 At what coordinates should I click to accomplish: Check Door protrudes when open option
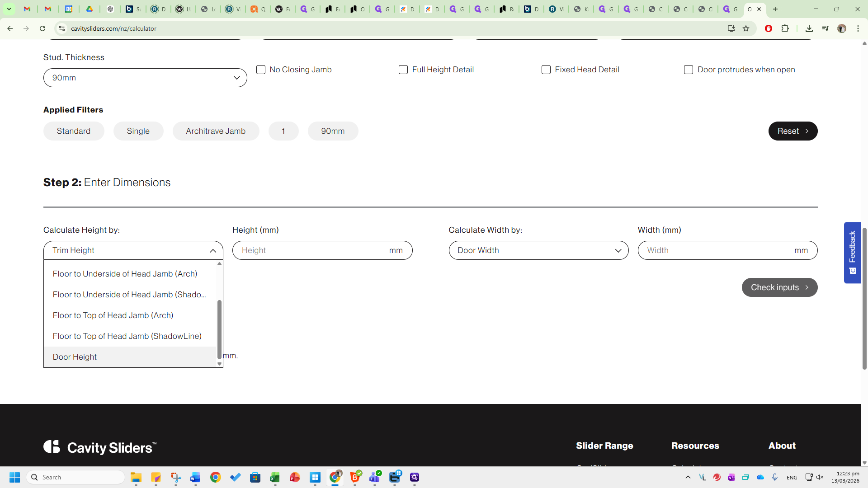[689, 70]
